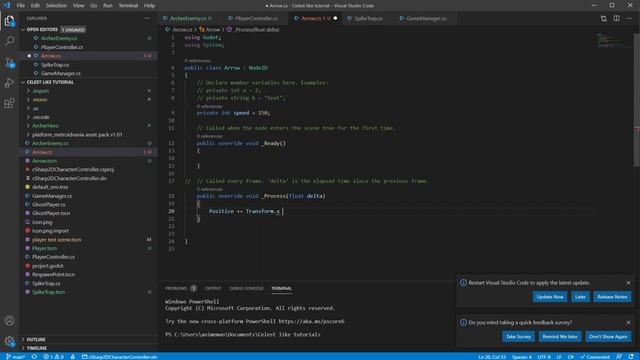Open the Accounts menu icon
Screen dimensions: 640x360
(x=9, y=320)
